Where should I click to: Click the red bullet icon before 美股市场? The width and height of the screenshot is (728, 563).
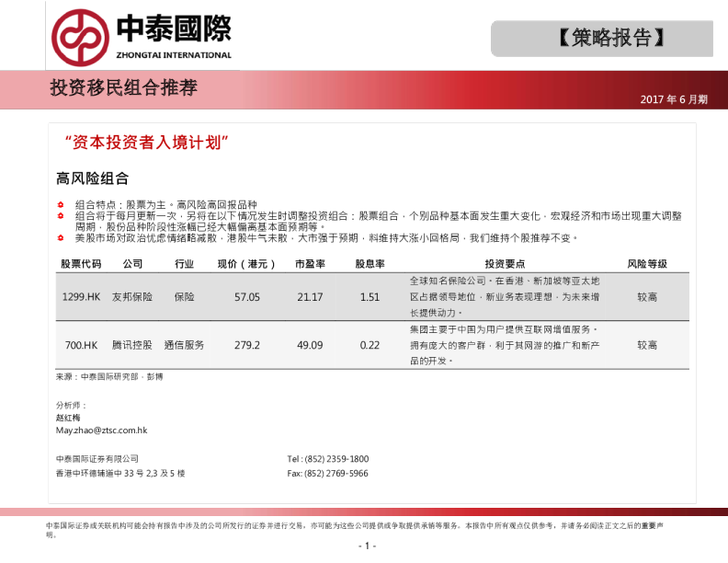point(61,237)
